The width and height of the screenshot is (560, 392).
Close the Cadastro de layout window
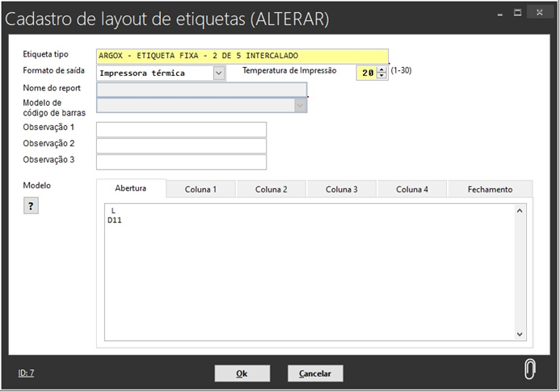tap(540, 14)
